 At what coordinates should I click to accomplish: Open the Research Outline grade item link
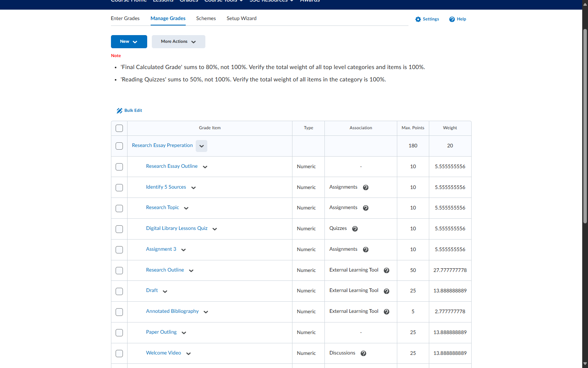tap(165, 270)
